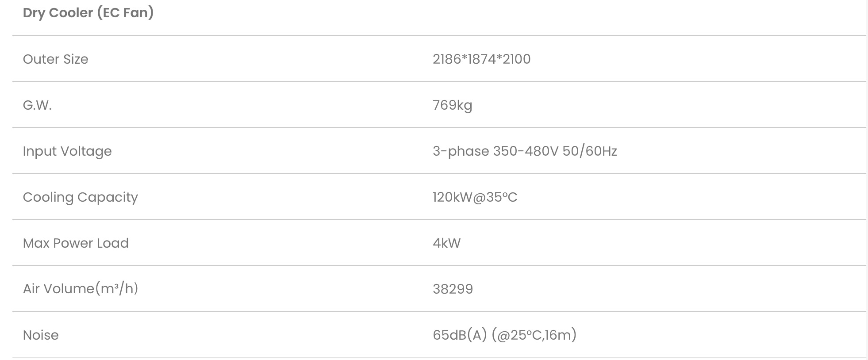The width and height of the screenshot is (868, 360).
Task: Click the '50/60Hz' frequency text
Action: [x=589, y=151]
